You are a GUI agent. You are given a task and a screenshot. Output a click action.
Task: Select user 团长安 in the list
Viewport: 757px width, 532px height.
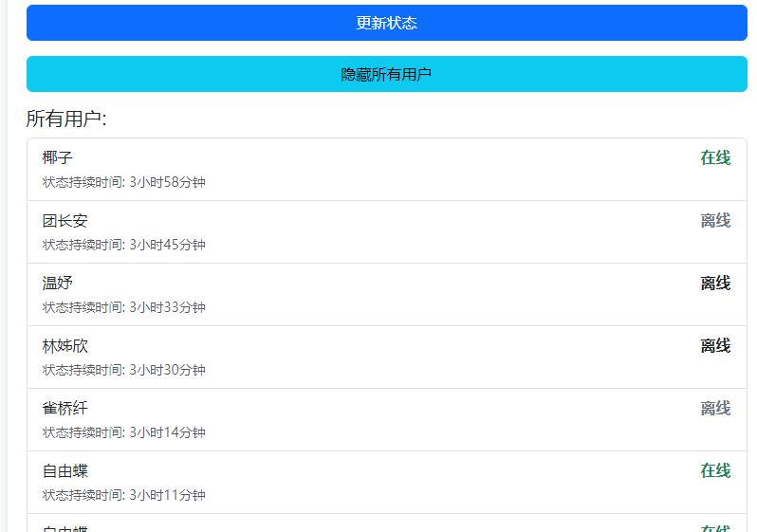coord(65,221)
